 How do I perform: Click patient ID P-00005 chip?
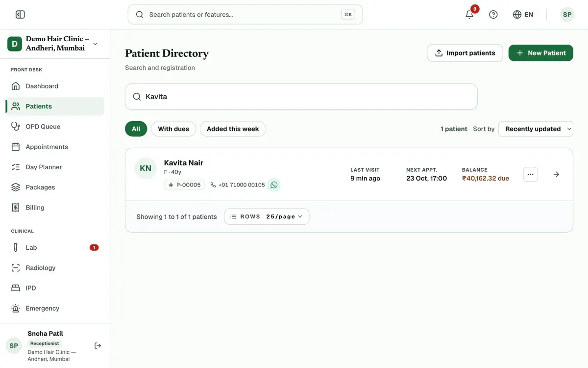[184, 185]
